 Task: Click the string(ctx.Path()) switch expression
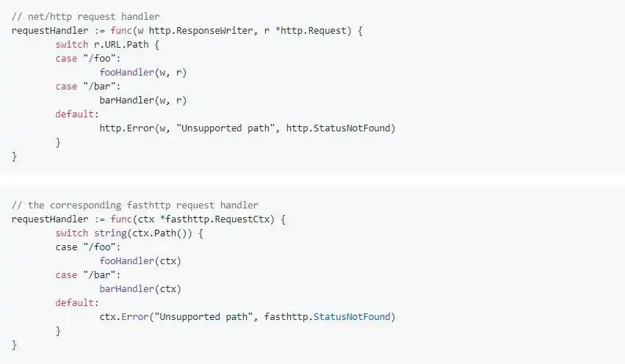[146, 233]
